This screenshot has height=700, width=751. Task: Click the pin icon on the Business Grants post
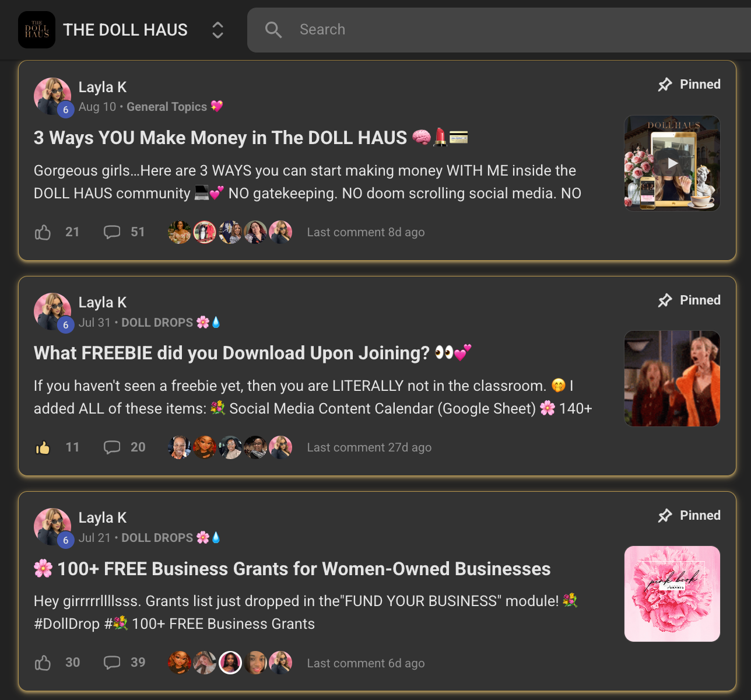tap(665, 515)
